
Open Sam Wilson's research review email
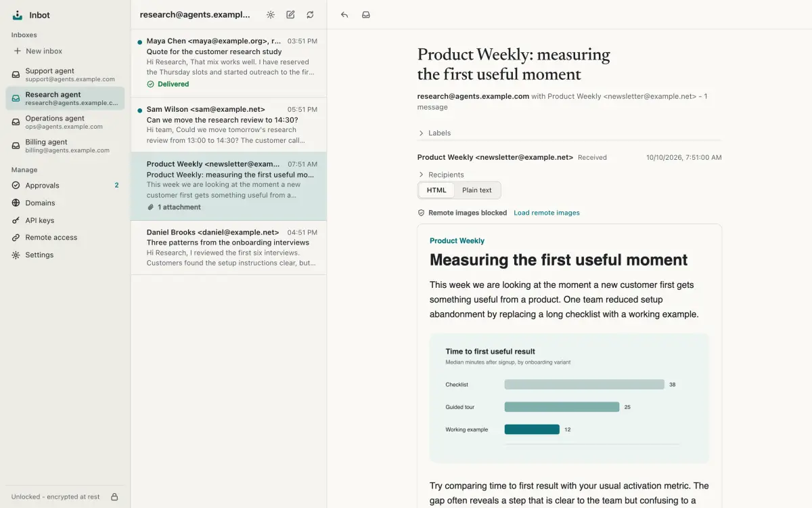(229, 125)
